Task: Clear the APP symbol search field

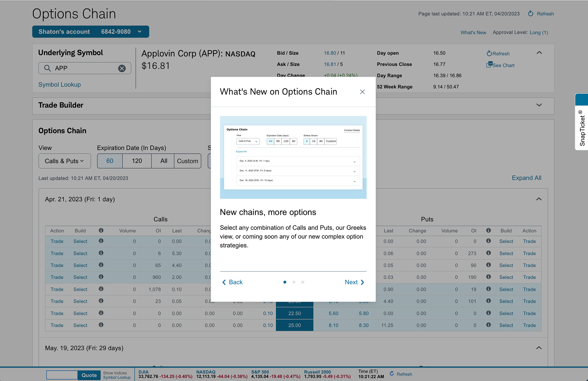Action: pyautogui.click(x=122, y=68)
